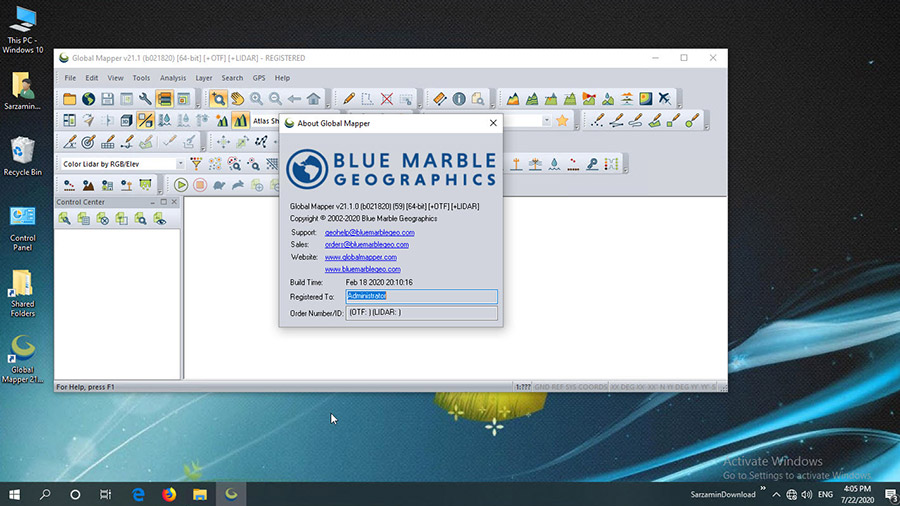Click the document search magnifier icon
The height and width of the screenshot is (506, 900).
click(478, 99)
